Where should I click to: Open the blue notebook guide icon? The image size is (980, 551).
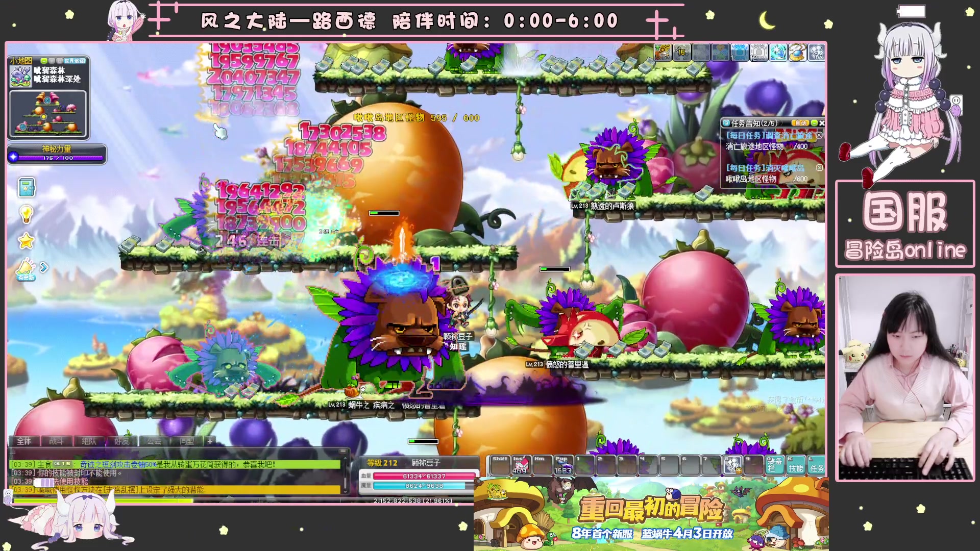(x=27, y=187)
